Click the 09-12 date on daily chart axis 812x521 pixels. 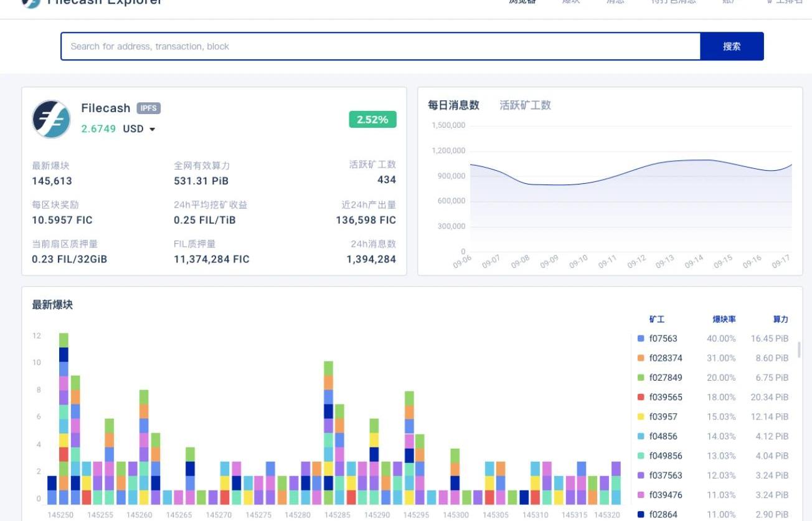coord(636,262)
